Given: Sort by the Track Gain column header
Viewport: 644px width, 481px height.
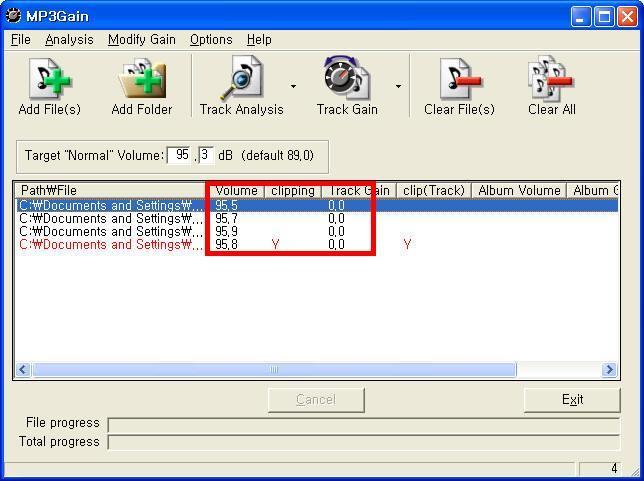Looking at the screenshot, I should click(358, 191).
